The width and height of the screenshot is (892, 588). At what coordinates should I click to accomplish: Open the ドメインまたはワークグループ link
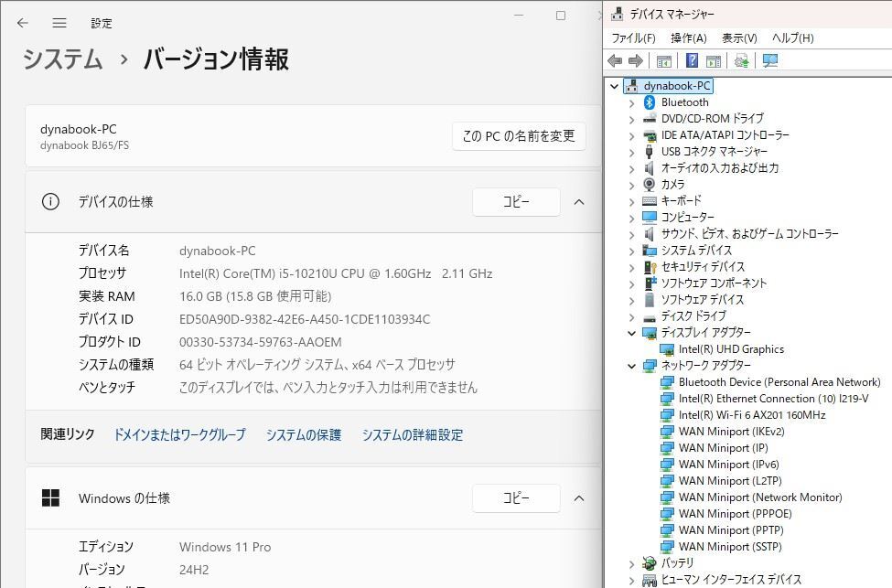click(179, 435)
